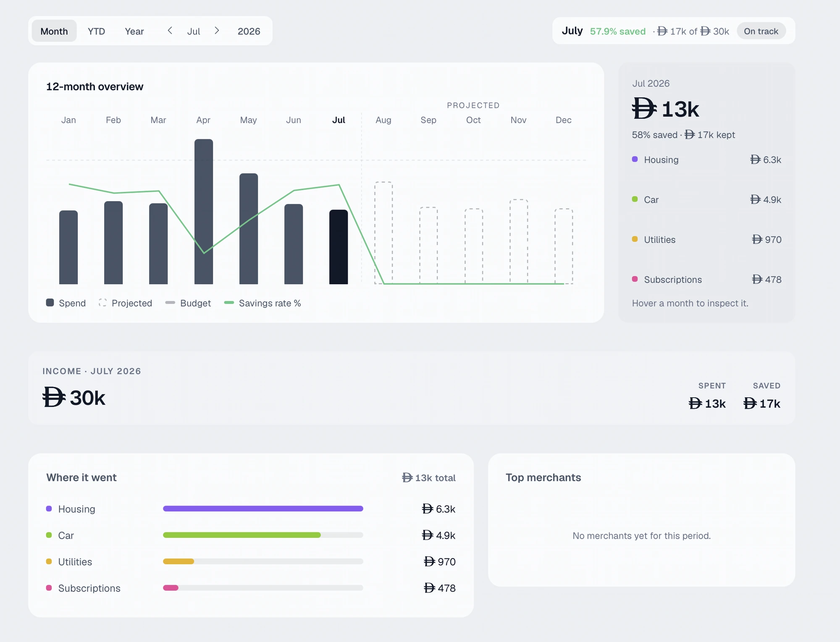Select the Year view tab
The image size is (840, 642).
tap(134, 31)
